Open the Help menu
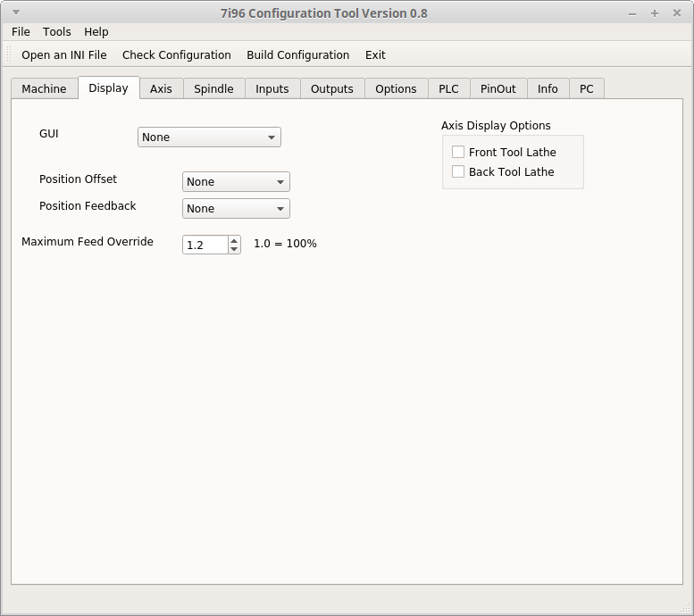This screenshot has width=694, height=616. coord(96,32)
